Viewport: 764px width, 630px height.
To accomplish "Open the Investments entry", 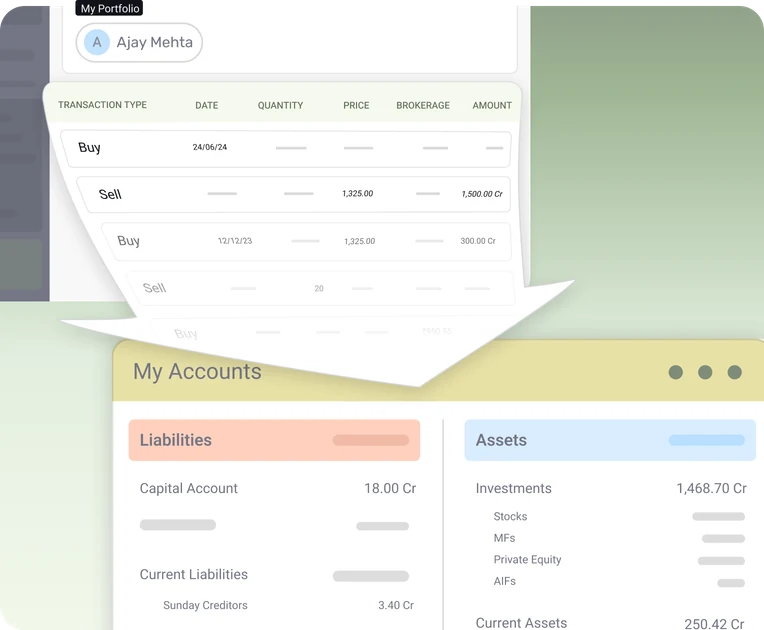I will 514,488.
